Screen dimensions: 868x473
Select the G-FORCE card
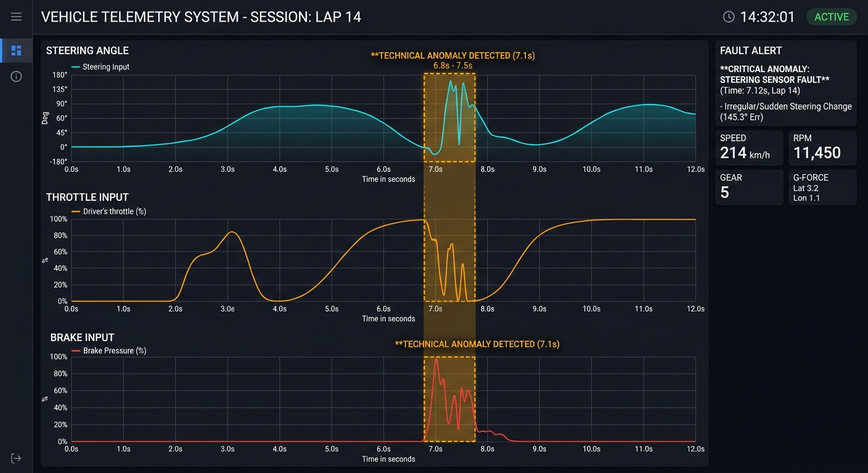pos(822,187)
